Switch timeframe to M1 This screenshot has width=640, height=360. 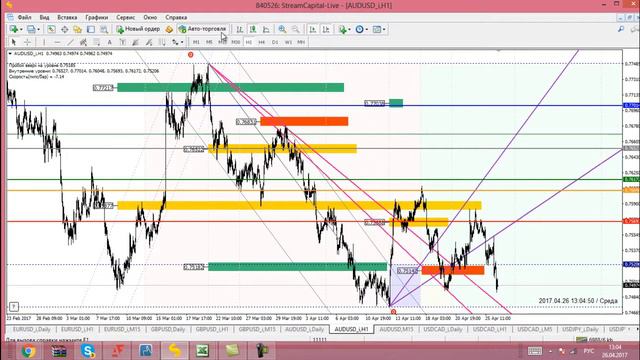point(196,42)
